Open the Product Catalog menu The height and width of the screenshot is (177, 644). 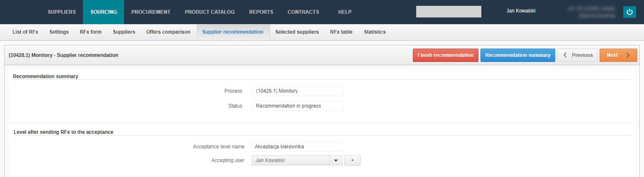(210, 12)
